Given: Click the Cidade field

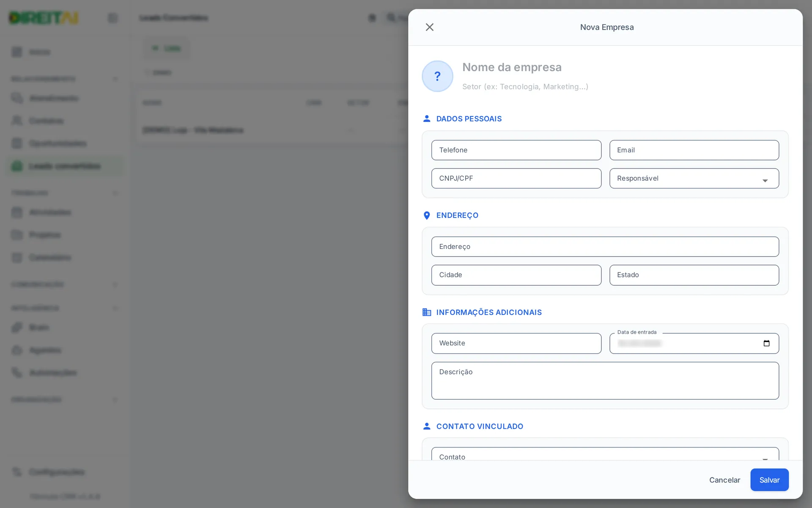Looking at the screenshot, I should tap(516, 275).
